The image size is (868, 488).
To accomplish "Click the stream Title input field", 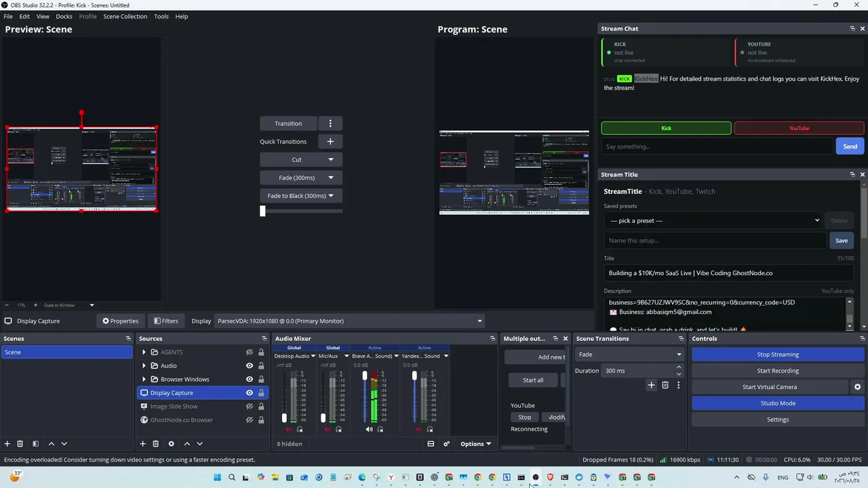I will (x=729, y=273).
